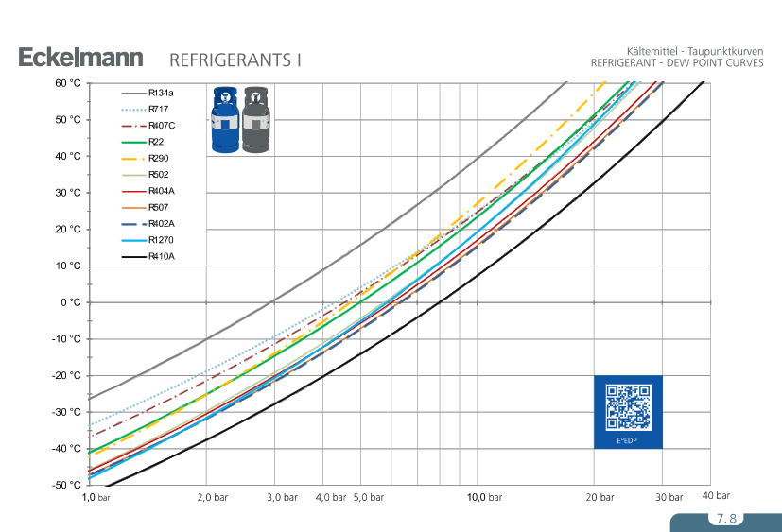Click the Eckelmann logo
This screenshot has height=532, width=782.
(81, 58)
